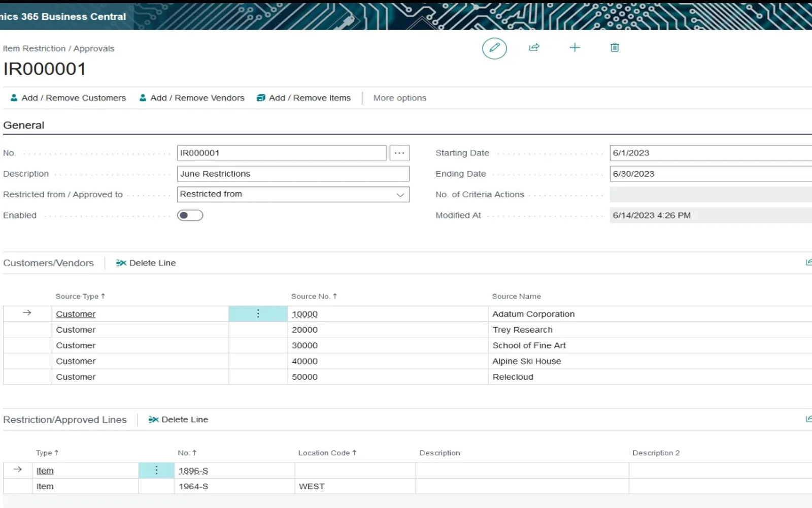Open row menu for item 1896-S
812x508 pixels.
pyautogui.click(x=156, y=470)
